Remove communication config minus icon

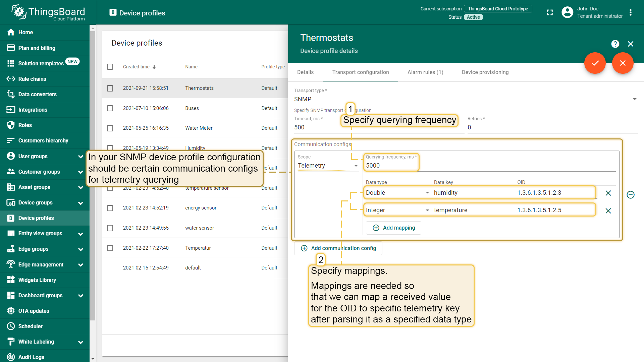pyautogui.click(x=631, y=195)
